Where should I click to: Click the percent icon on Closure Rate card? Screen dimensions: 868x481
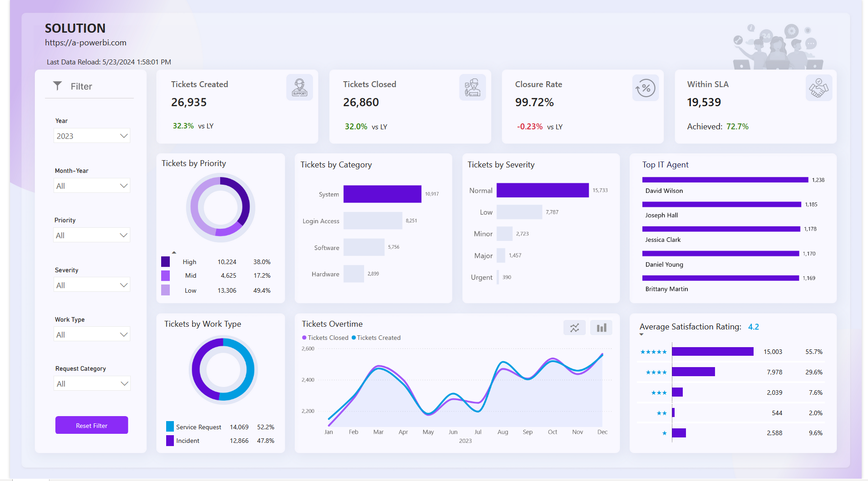645,88
